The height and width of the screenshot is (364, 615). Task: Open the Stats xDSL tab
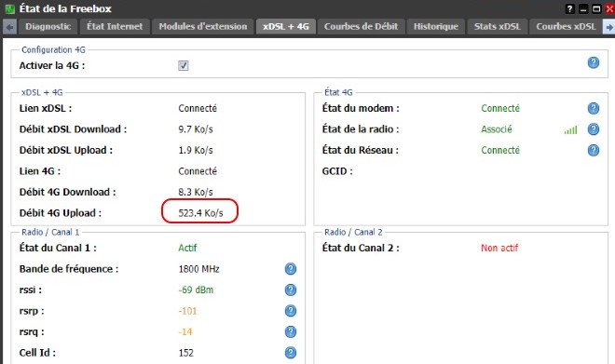coord(497,27)
